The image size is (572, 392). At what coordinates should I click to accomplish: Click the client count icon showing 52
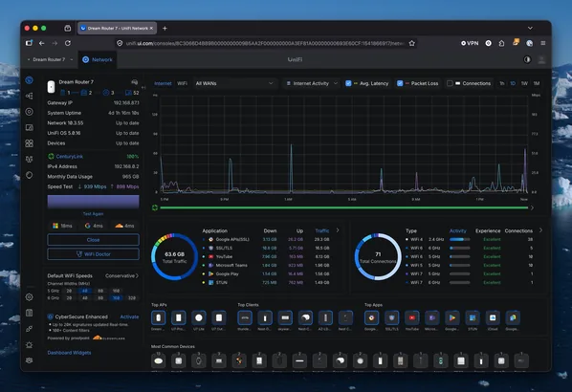[x=128, y=93]
